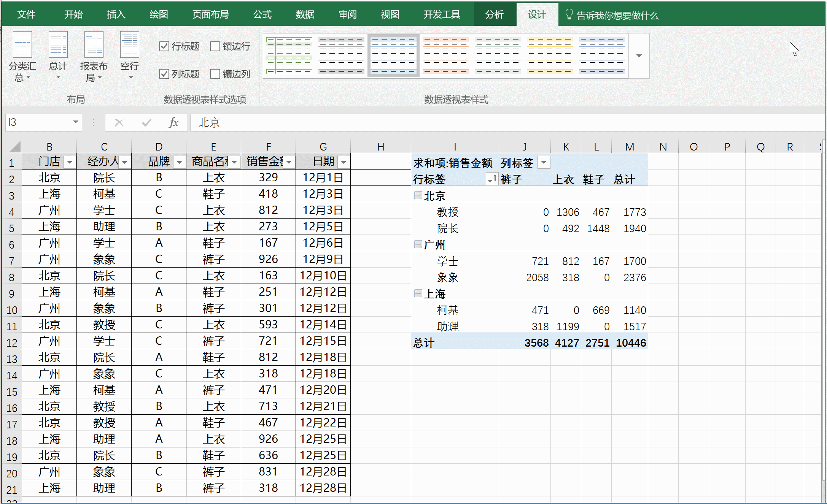
Task: Click the Tell Me lightbulb icon
Action: pos(569,14)
